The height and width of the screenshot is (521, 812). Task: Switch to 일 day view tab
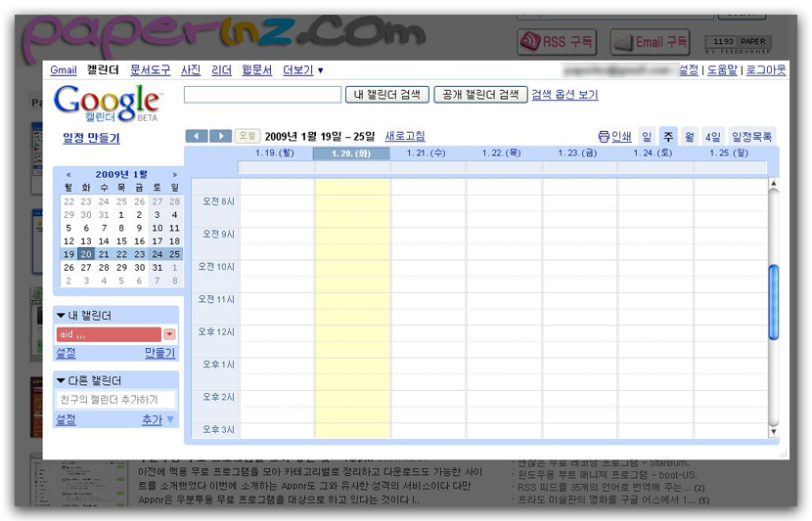[x=647, y=137]
